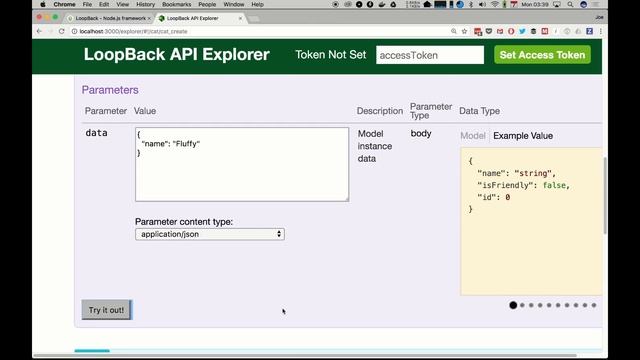
Task: Click the vertical page scrollbar
Action: [605, 196]
